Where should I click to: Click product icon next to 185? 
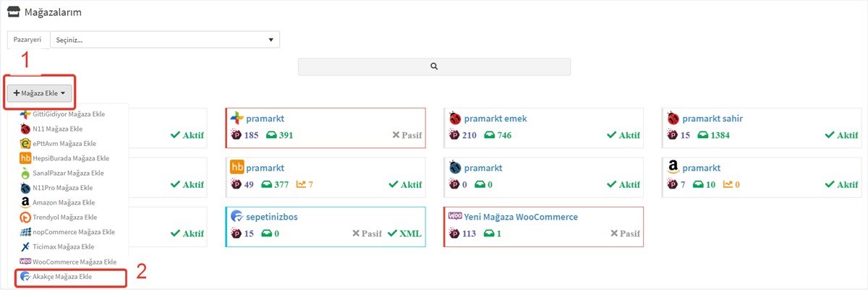[236, 135]
